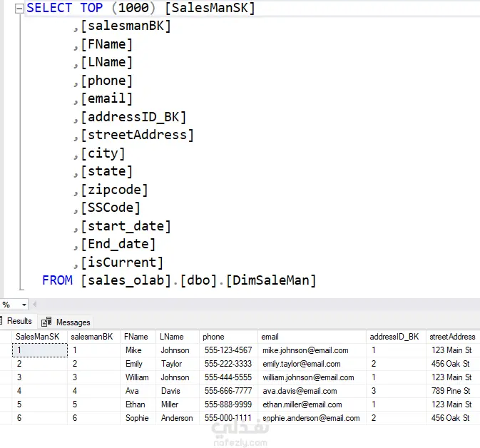Click the [End_date] column in query

[x=118, y=245]
